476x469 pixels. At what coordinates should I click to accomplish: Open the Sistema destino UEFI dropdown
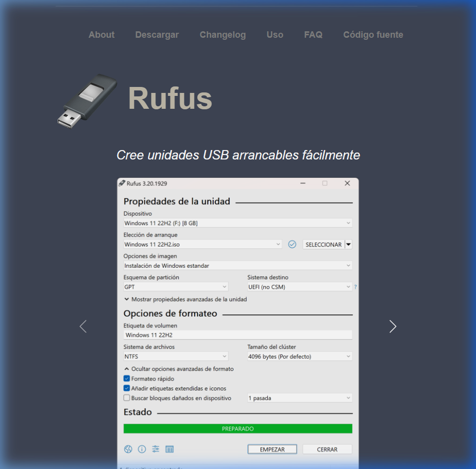click(300, 287)
